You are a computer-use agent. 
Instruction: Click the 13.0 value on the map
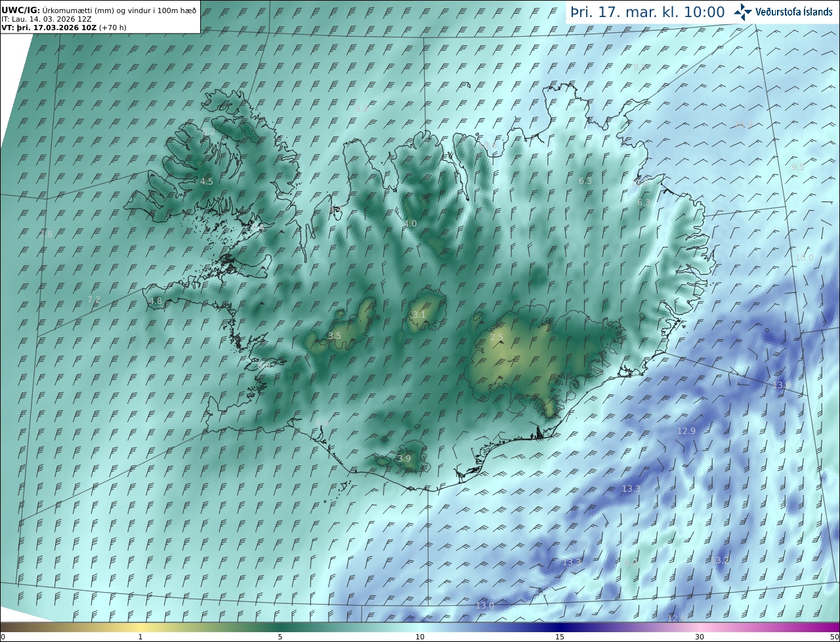(x=484, y=605)
